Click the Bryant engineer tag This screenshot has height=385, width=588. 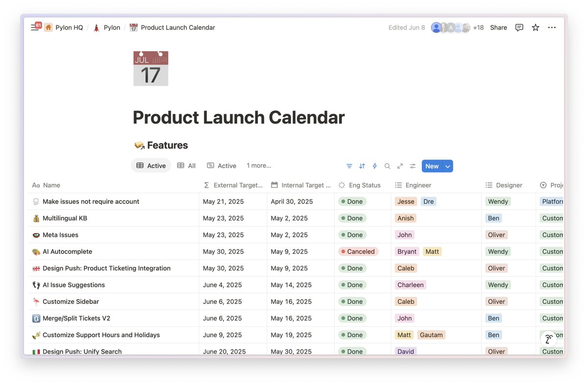click(x=407, y=252)
